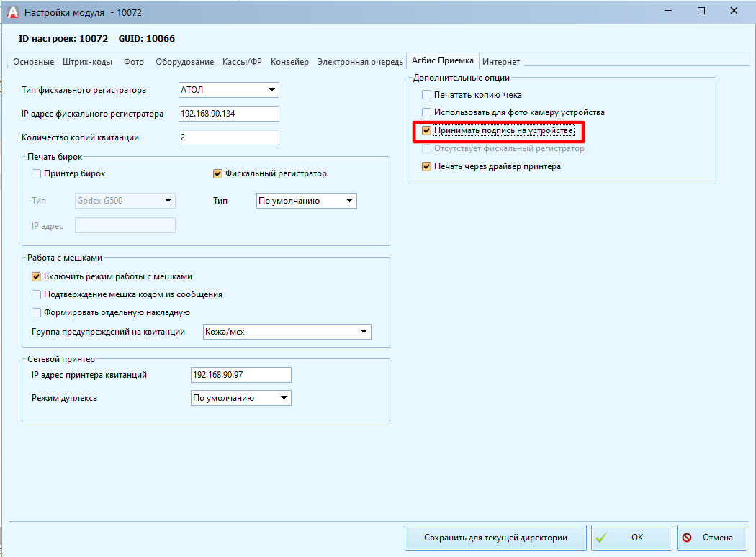The image size is (756, 557).
Task: Switch to the Основные tab
Action: [x=33, y=62]
